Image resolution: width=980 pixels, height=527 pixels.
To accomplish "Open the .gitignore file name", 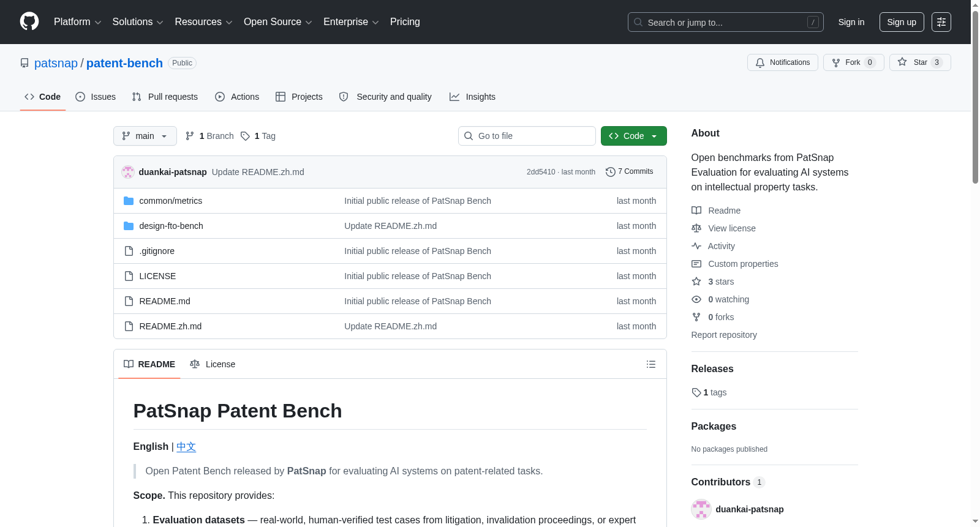I will [x=157, y=251].
